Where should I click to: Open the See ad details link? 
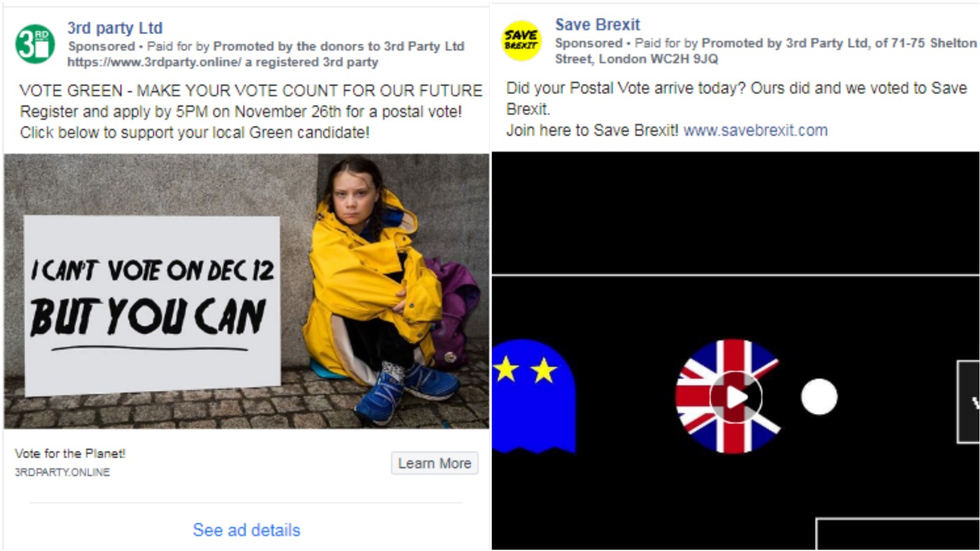point(246,530)
